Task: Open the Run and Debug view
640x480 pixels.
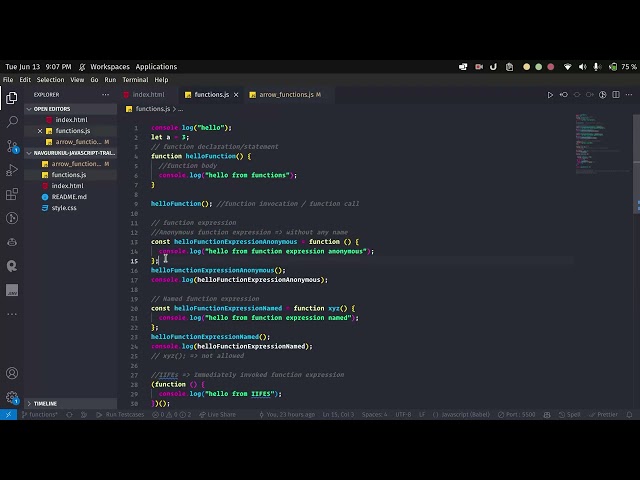Action: 12,170
